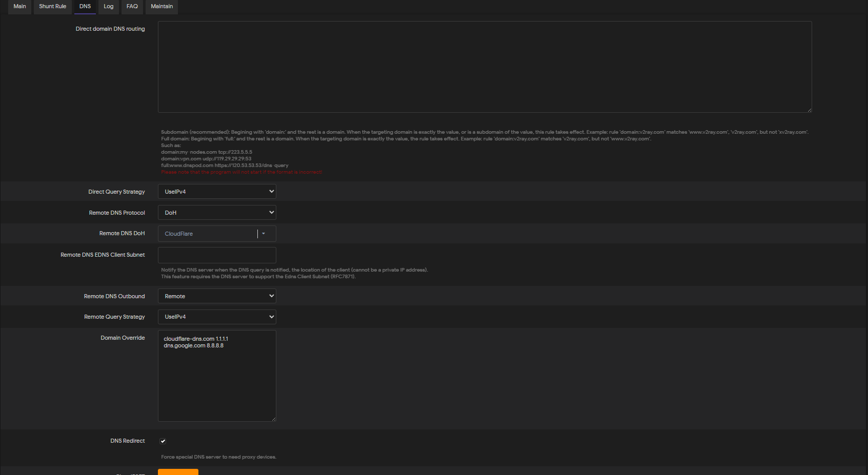Open the Shunt Rule tab

coord(52,7)
